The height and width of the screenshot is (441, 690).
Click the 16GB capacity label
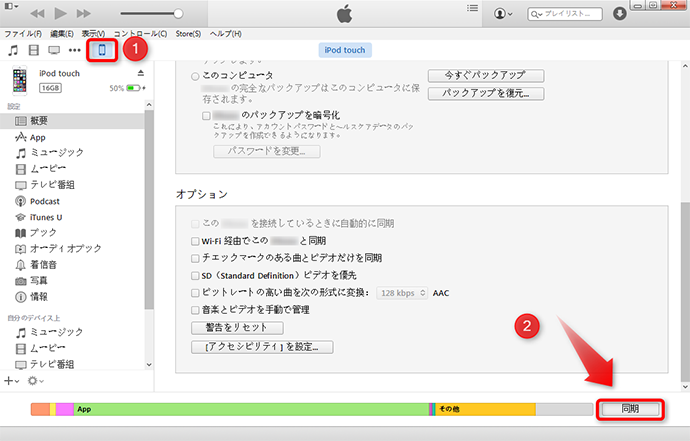(50, 88)
